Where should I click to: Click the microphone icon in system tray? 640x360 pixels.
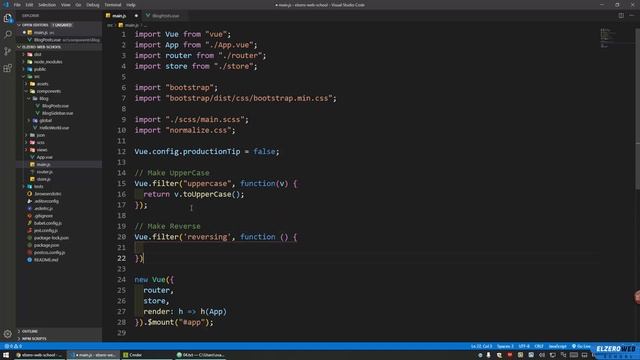[x=488, y=355]
